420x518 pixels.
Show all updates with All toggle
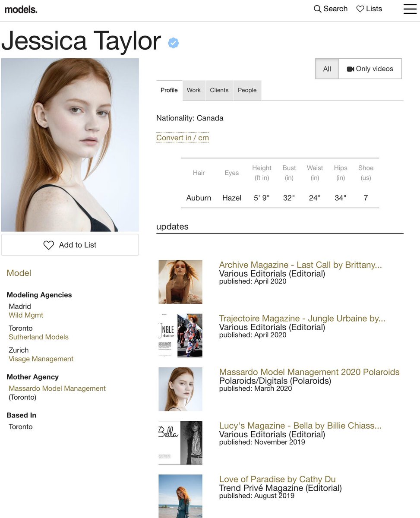point(327,69)
